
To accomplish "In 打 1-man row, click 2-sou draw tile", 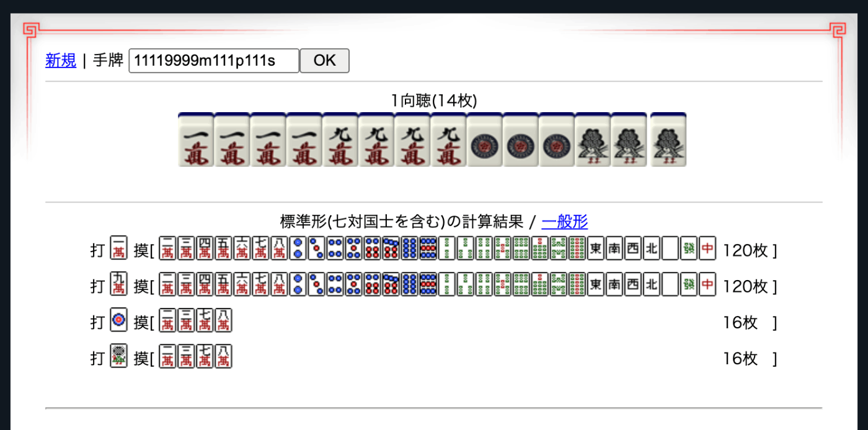I will [448, 248].
